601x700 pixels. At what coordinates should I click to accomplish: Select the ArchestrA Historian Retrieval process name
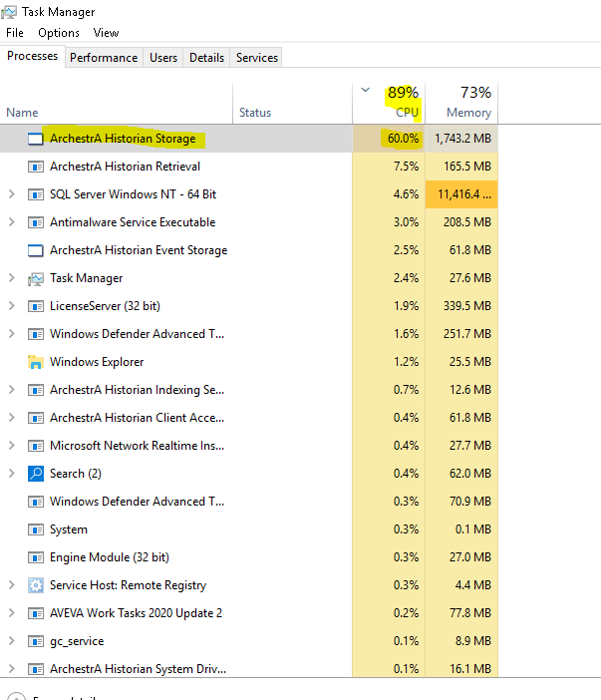click(125, 167)
